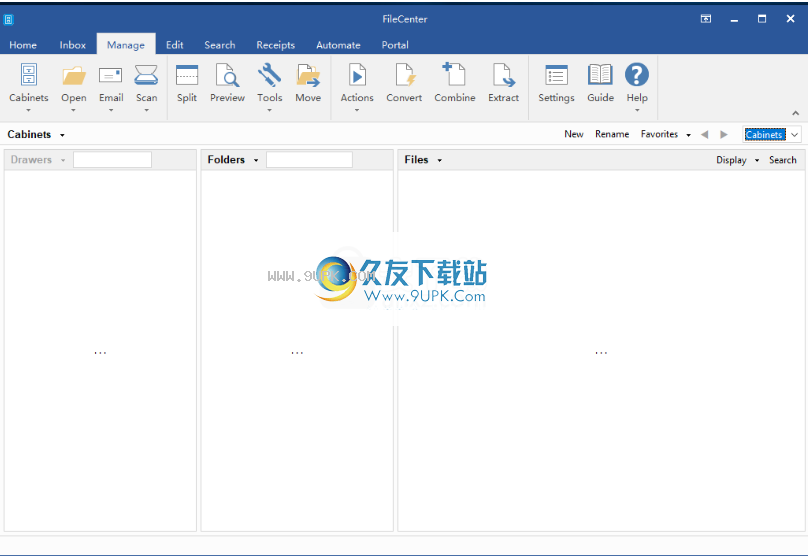Open the Guide book icon
This screenshot has height=558, width=808.
[x=600, y=75]
